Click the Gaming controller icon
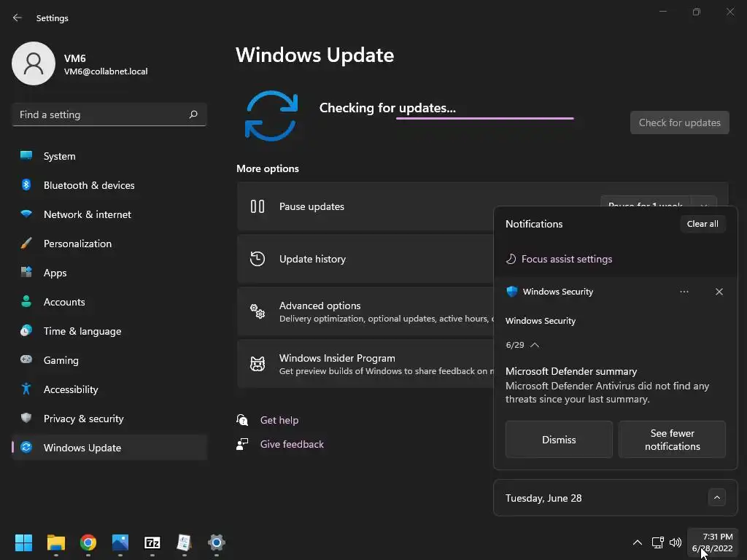 26,359
